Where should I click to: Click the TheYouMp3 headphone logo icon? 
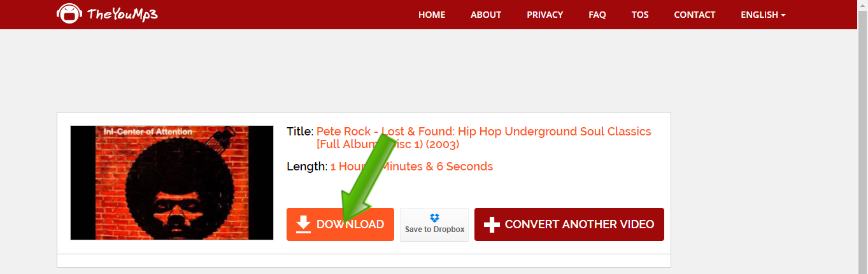coord(69,13)
